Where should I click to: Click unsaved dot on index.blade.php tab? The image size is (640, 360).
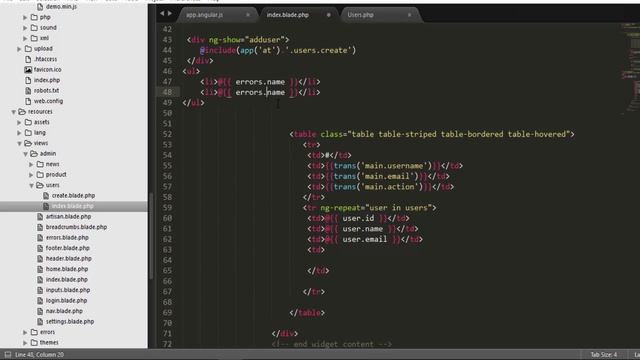(x=328, y=15)
